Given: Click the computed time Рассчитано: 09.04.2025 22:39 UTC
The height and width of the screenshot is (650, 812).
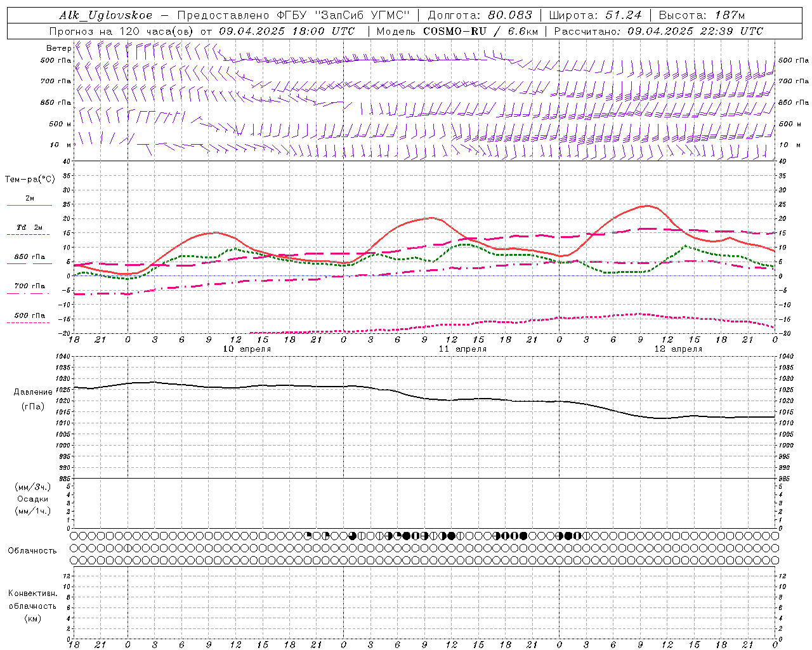Looking at the screenshot, I should [658, 31].
